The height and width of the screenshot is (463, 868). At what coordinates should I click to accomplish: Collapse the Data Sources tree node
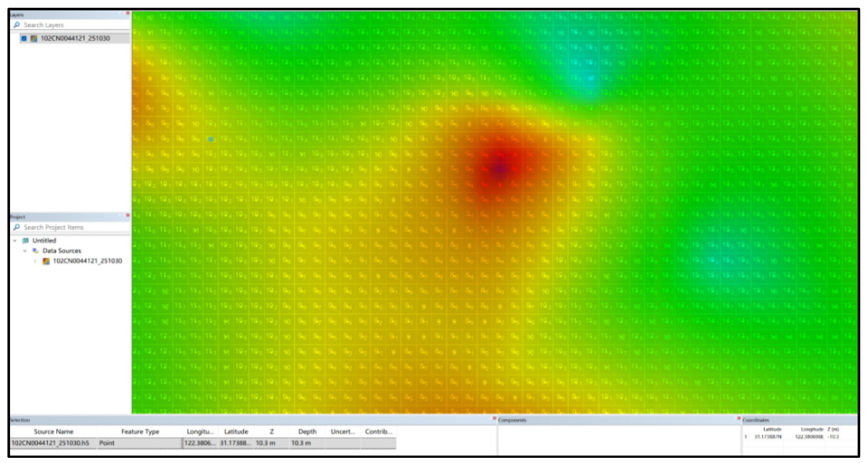click(x=25, y=251)
